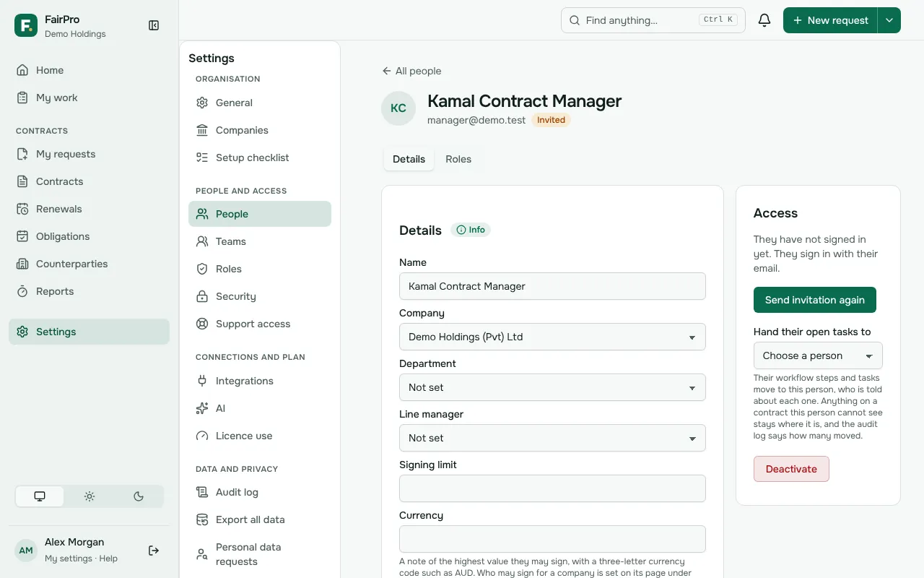Viewport: 924px width, 578px height.
Task: Open the Info badge beside Details
Action: click(x=471, y=230)
